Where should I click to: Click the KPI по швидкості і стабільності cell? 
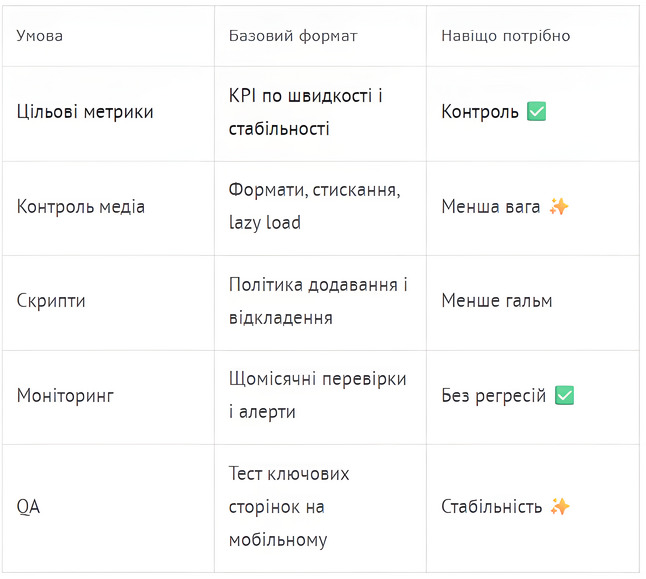click(x=306, y=112)
